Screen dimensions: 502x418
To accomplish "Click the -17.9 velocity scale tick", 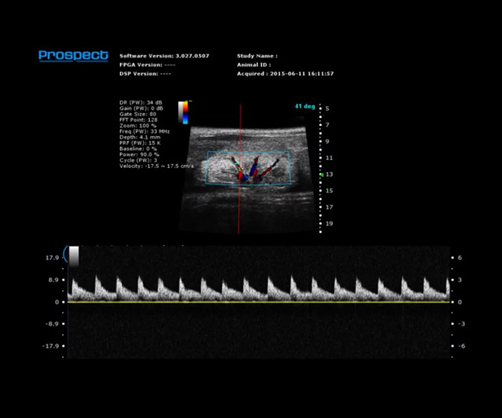I will (51, 346).
